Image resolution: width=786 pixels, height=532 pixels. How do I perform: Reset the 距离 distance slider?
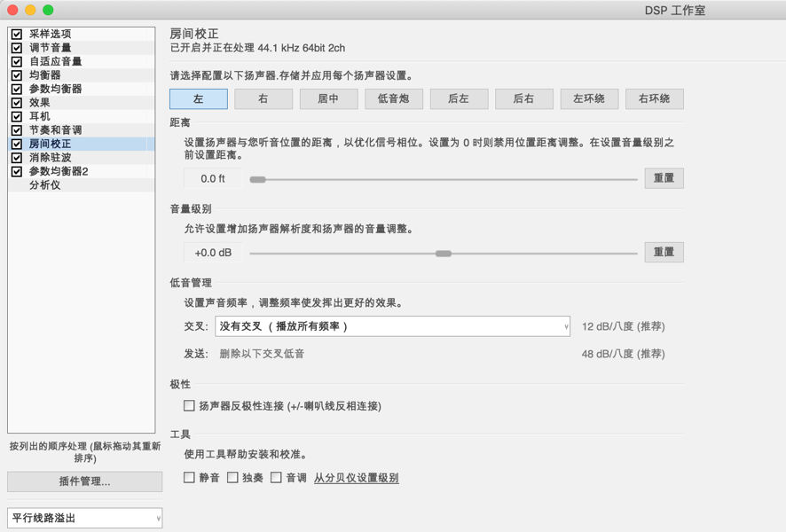coord(664,178)
